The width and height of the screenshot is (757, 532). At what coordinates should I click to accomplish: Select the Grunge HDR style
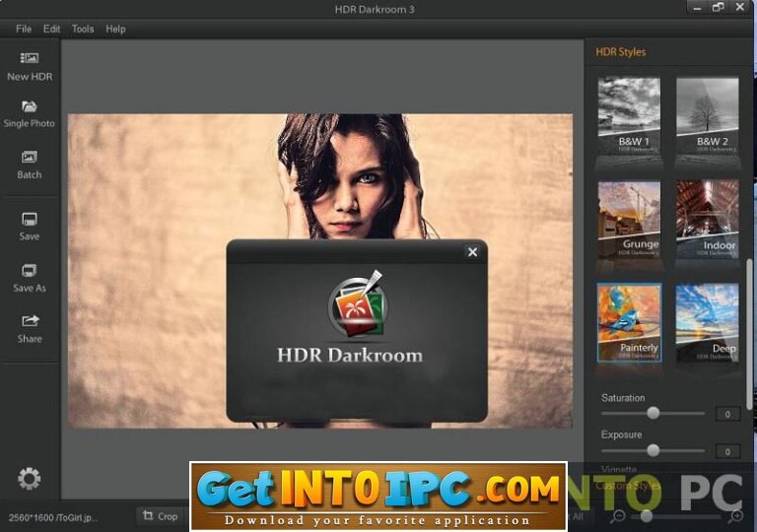(629, 219)
